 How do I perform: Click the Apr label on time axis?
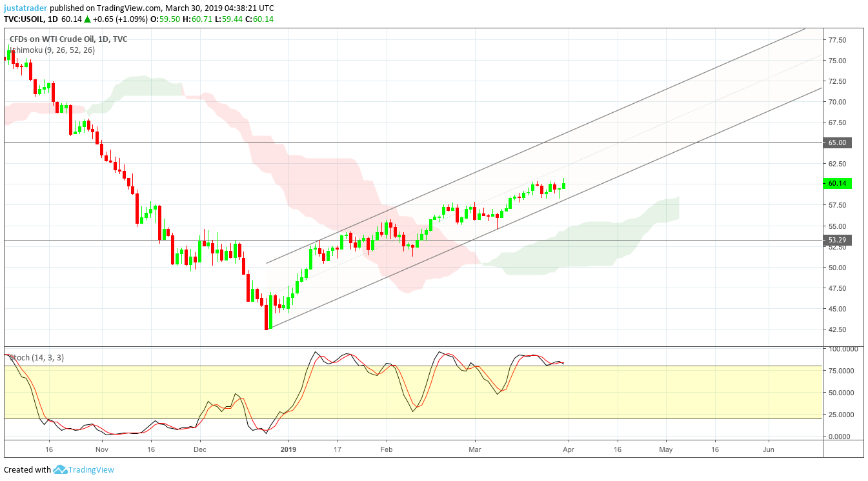click(569, 449)
